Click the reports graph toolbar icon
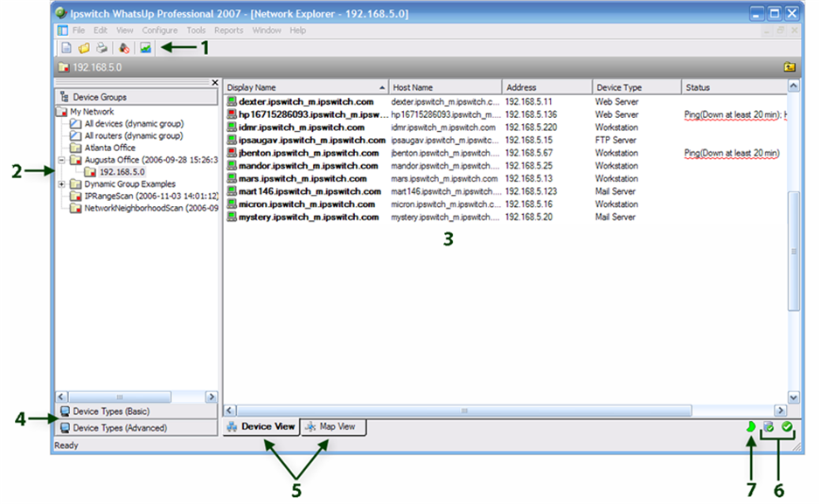The width and height of the screenshot is (821, 504). 145,48
